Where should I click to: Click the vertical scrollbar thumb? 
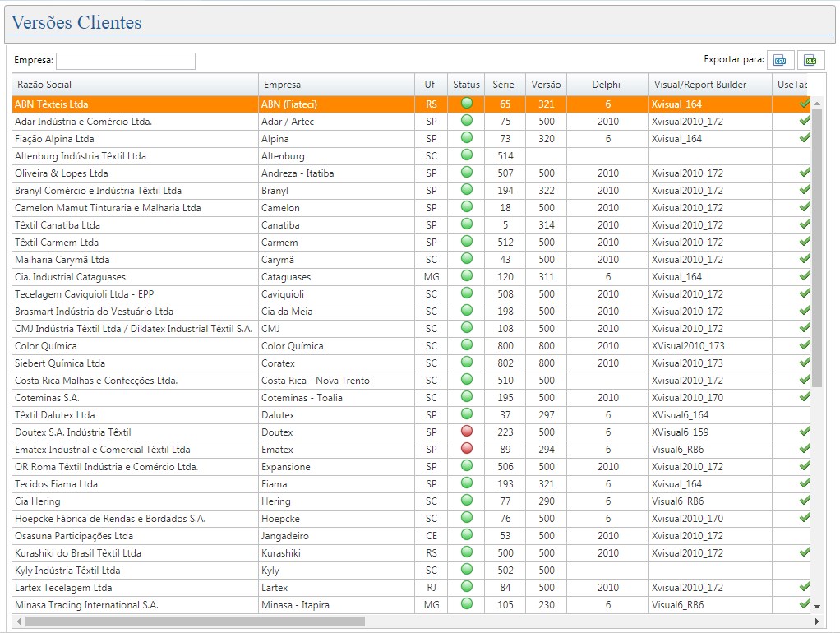pyautogui.click(x=817, y=248)
